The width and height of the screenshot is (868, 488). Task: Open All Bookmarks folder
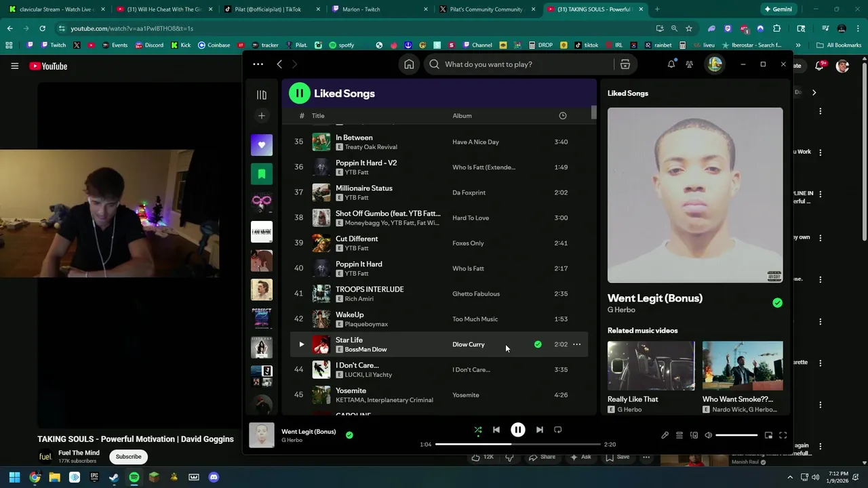pyautogui.click(x=839, y=45)
